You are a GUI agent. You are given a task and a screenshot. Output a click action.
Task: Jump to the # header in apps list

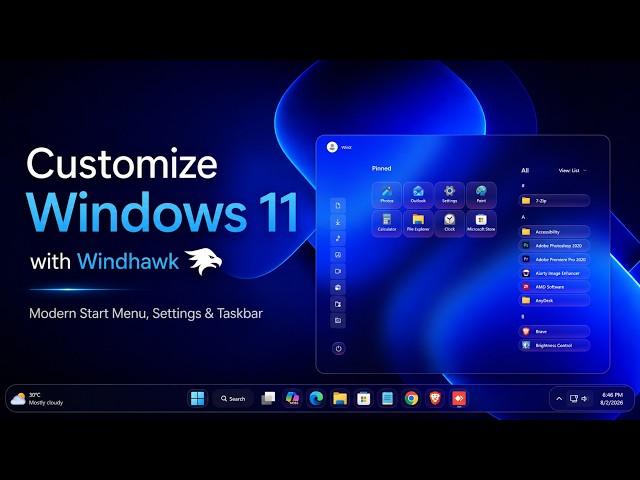(523, 186)
